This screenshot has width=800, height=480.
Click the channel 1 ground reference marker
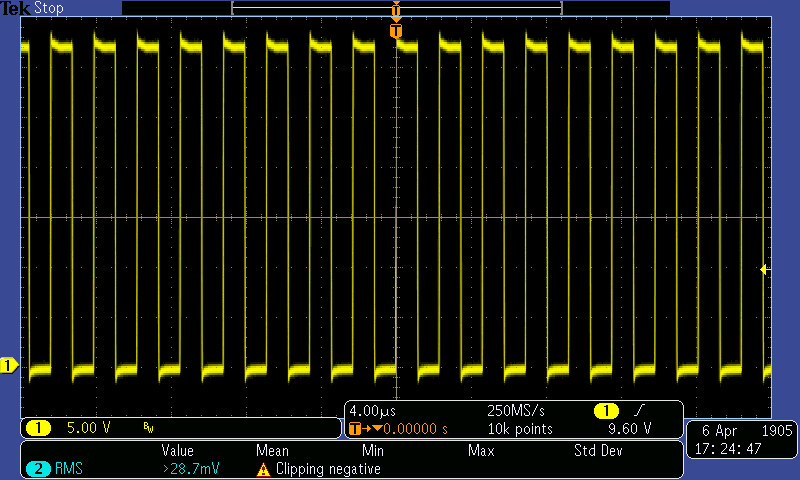pos(9,366)
